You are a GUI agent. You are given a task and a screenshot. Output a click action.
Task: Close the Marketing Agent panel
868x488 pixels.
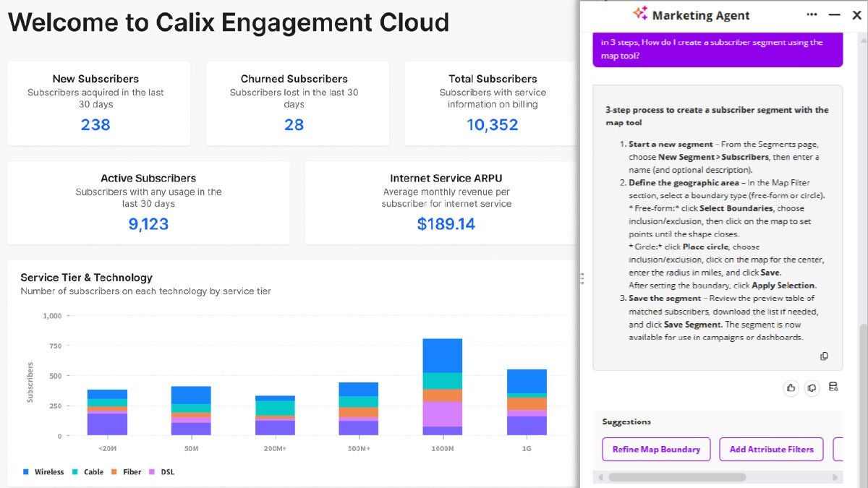pyautogui.click(x=856, y=14)
